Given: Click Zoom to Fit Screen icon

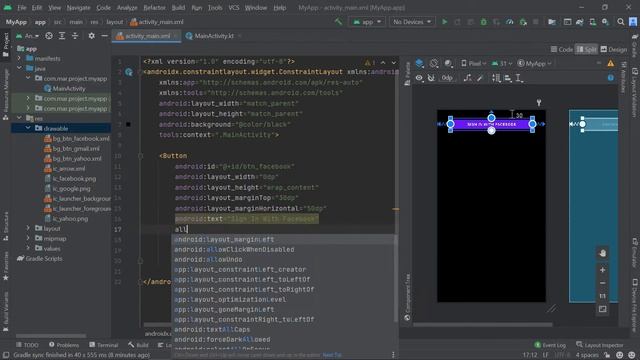Looking at the screenshot, I should (x=602, y=309).
